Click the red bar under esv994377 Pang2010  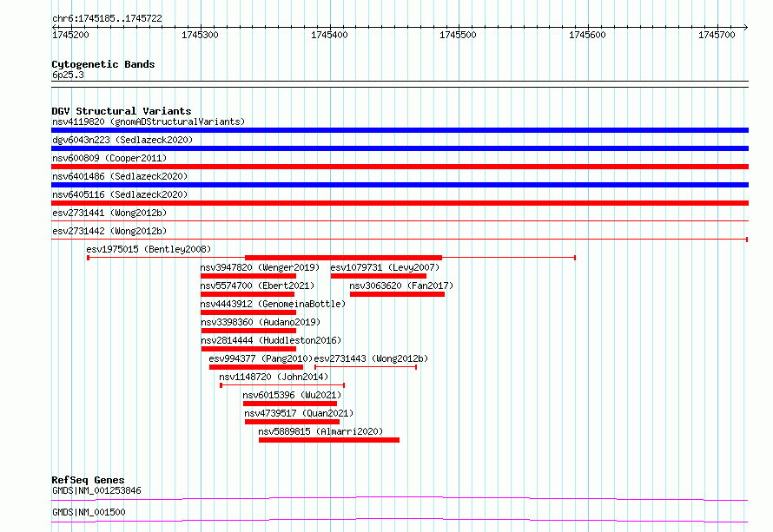coord(256,367)
